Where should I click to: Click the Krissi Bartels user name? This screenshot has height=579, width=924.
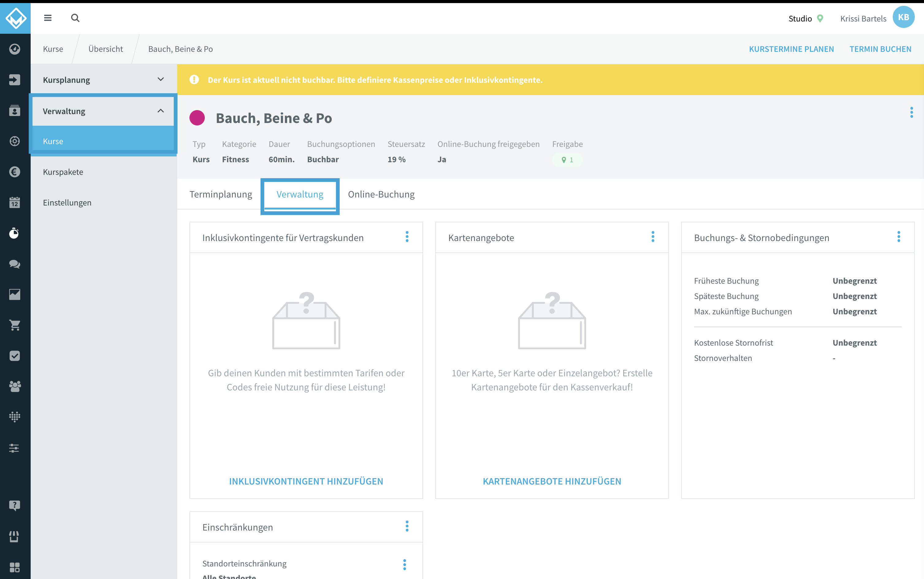pyautogui.click(x=863, y=18)
